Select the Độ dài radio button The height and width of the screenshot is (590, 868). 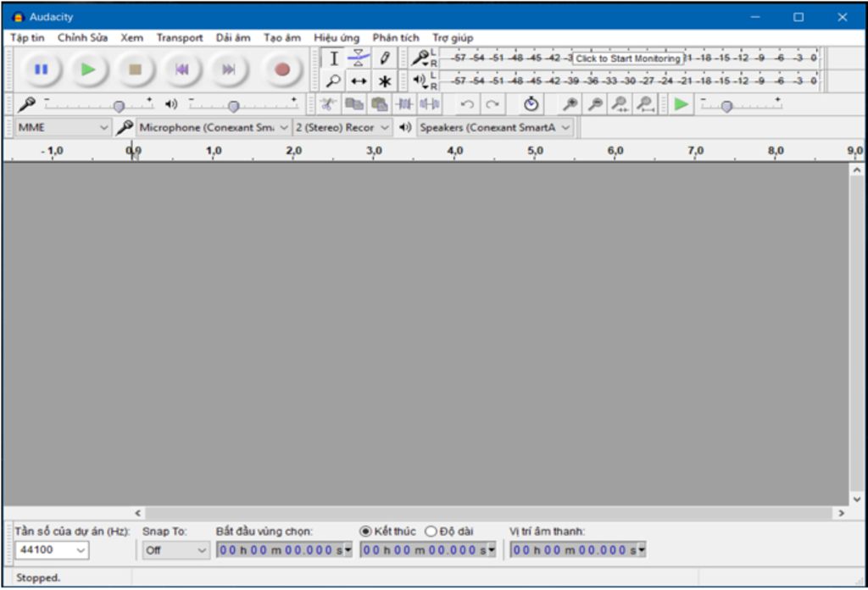coord(431,532)
